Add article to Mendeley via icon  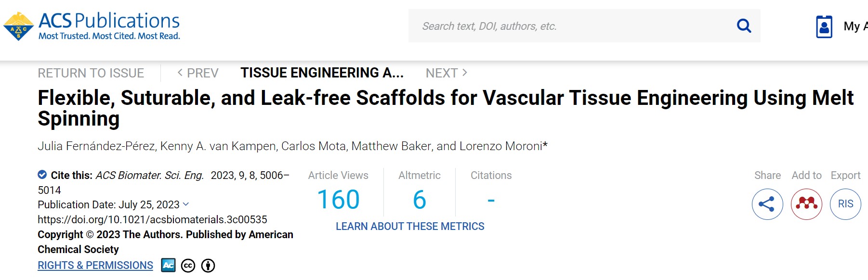(806, 204)
